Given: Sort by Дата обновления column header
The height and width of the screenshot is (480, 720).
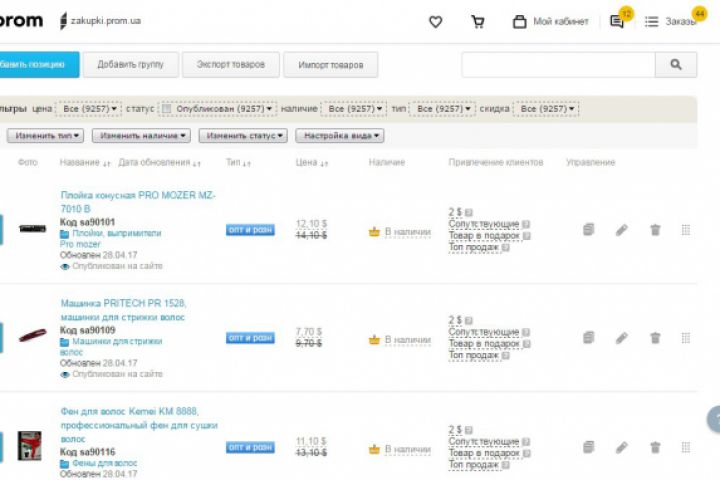Looking at the screenshot, I should [159, 163].
